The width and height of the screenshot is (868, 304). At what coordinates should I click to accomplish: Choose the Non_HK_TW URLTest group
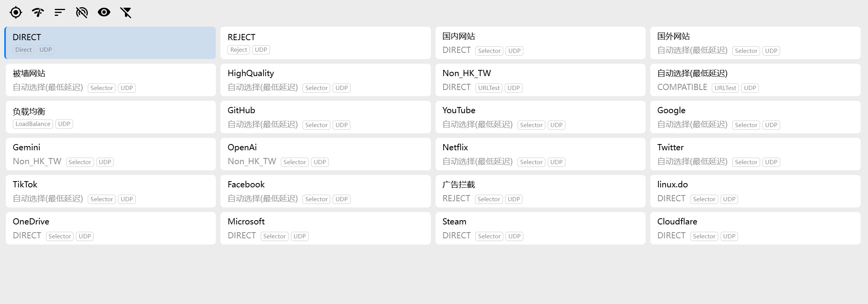[540, 80]
